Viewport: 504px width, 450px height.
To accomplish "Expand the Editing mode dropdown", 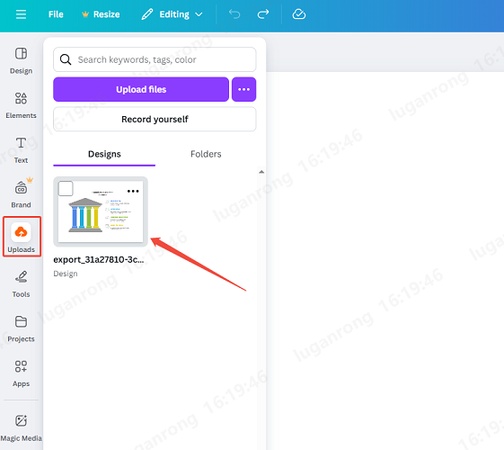I will coord(172,14).
